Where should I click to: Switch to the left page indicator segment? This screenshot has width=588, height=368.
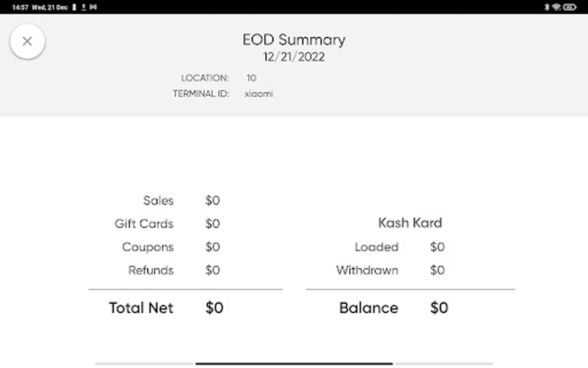[x=144, y=363]
